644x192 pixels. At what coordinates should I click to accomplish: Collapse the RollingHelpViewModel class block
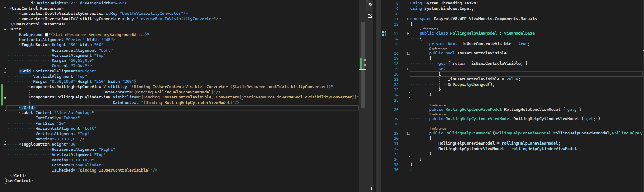pyautogui.click(x=408, y=33)
